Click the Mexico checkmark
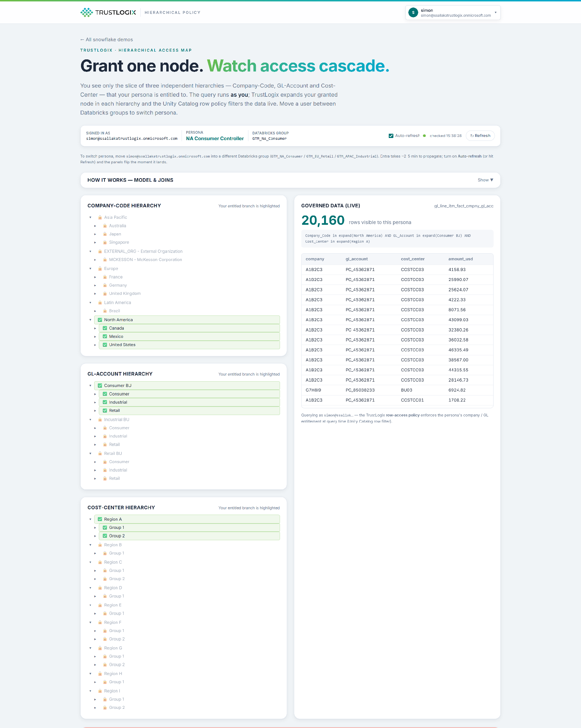Screen dimensions: 581x728 pyautogui.click(x=105, y=336)
